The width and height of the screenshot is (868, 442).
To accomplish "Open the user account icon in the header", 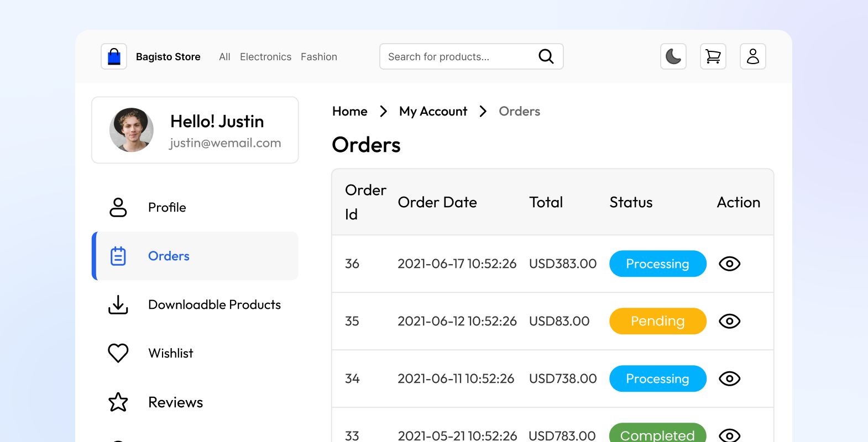I will (x=753, y=56).
